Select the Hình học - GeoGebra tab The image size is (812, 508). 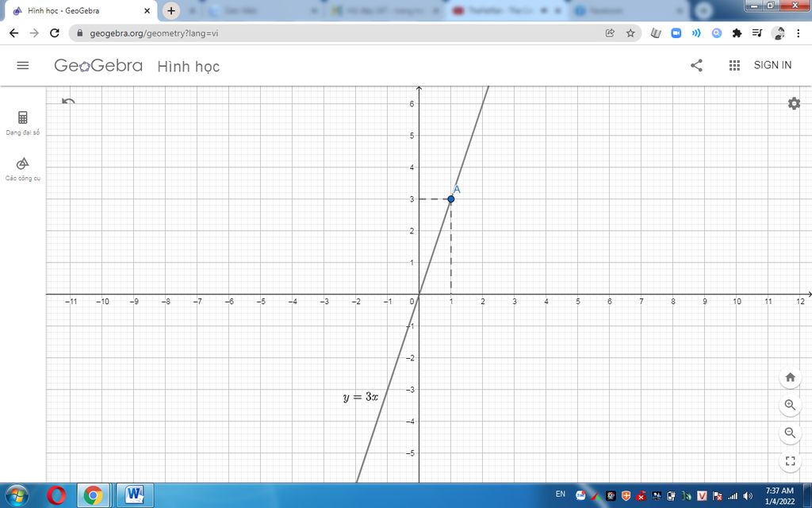(x=81, y=10)
